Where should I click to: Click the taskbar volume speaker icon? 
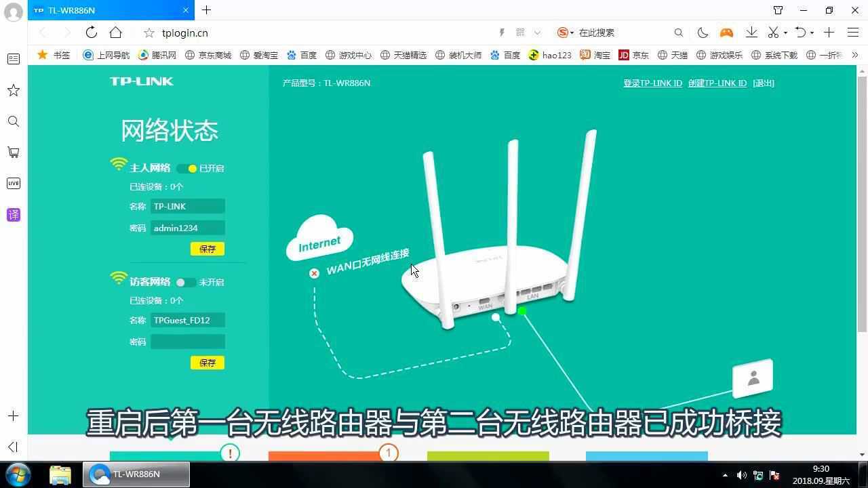(741, 475)
